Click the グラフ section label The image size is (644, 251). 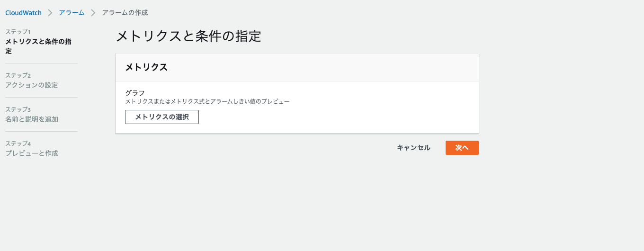(x=135, y=93)
